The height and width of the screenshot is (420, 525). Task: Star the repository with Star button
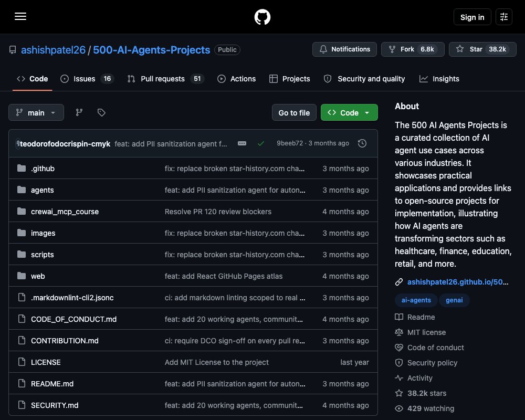click(482, 49)
